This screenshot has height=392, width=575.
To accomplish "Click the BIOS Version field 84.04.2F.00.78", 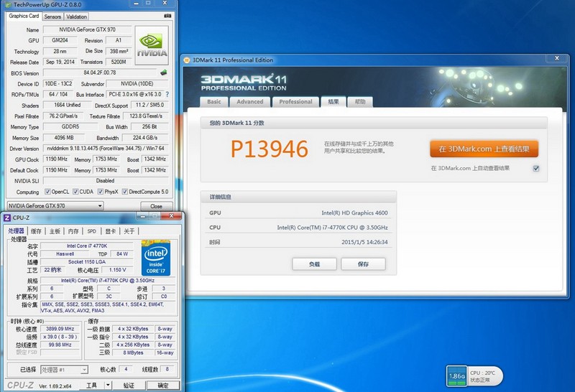I will point(100,73).
